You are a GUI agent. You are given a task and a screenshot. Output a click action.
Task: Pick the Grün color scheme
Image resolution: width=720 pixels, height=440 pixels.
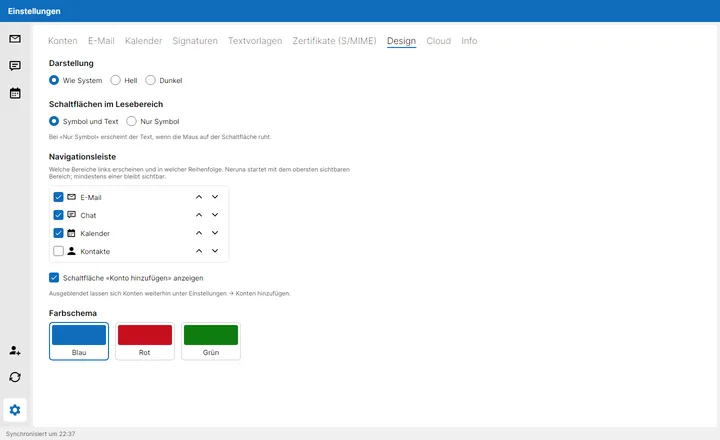point(211,341)
